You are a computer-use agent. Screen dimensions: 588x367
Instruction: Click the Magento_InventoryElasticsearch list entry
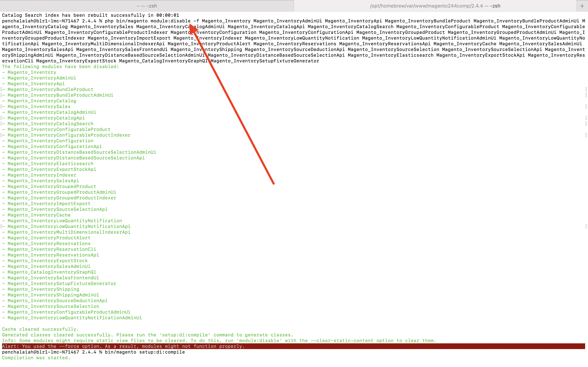click(50, 163)
